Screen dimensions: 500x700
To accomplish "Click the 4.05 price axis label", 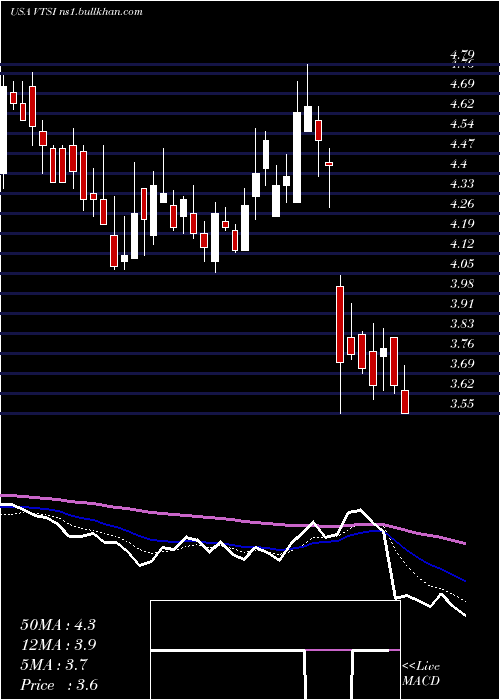I will coord(462,263).
